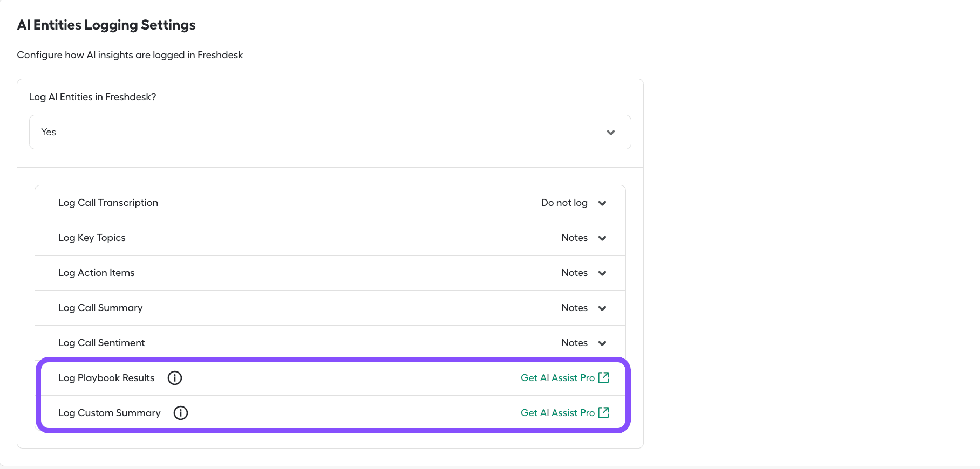Click the AI Entities Logging Settings heading
The image size is (980, 469).
click(106, 25)
